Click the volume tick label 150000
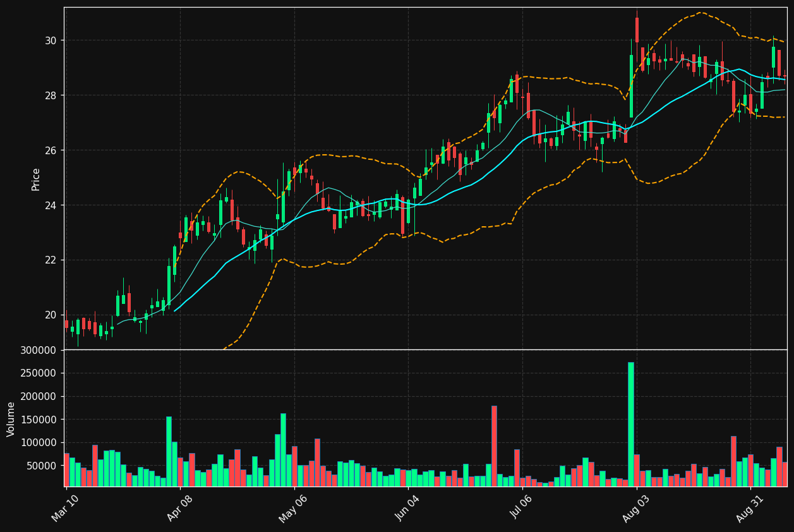The height and width of the screenshot is (532, 794). tap(38, 420)
